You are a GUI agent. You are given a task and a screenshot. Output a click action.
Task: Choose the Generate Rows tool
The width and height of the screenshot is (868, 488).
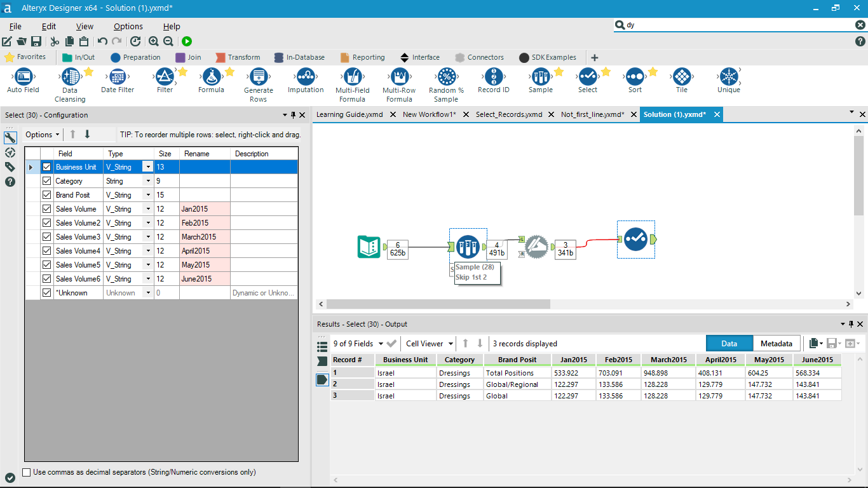259,78
